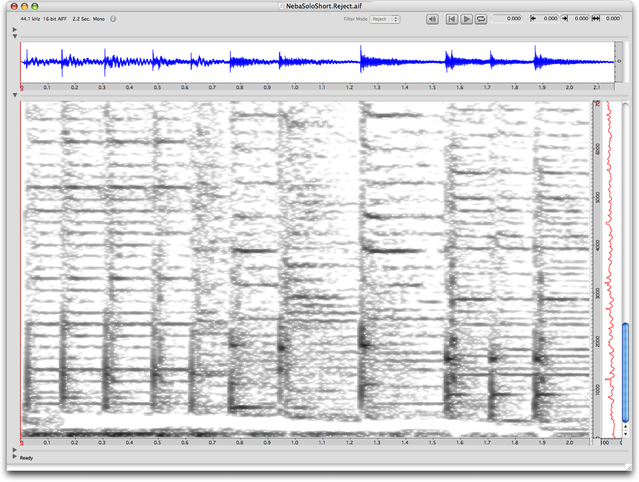The image size is (639, 482).
Task: Collapse the spectrogram pane disclosure triangle
Action: [15, 96]
